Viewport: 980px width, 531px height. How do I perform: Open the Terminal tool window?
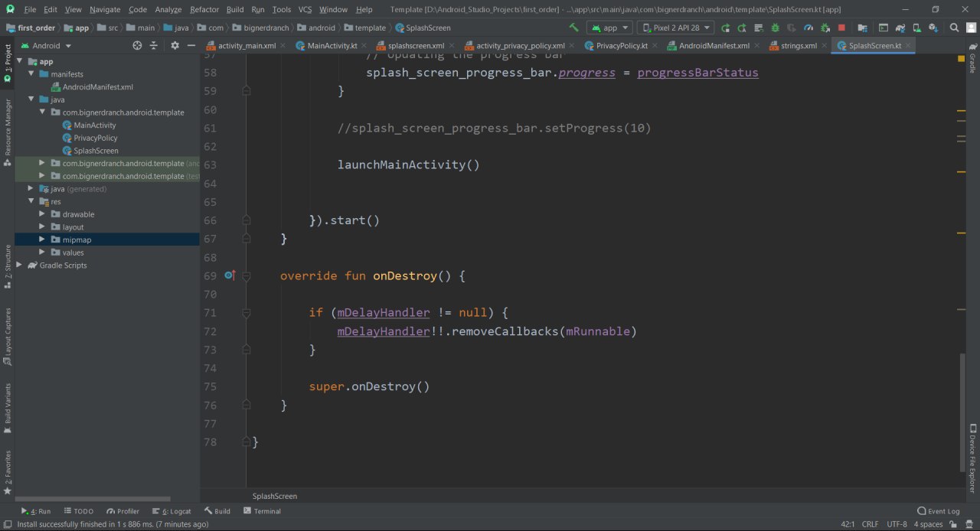tap(262, 511)
